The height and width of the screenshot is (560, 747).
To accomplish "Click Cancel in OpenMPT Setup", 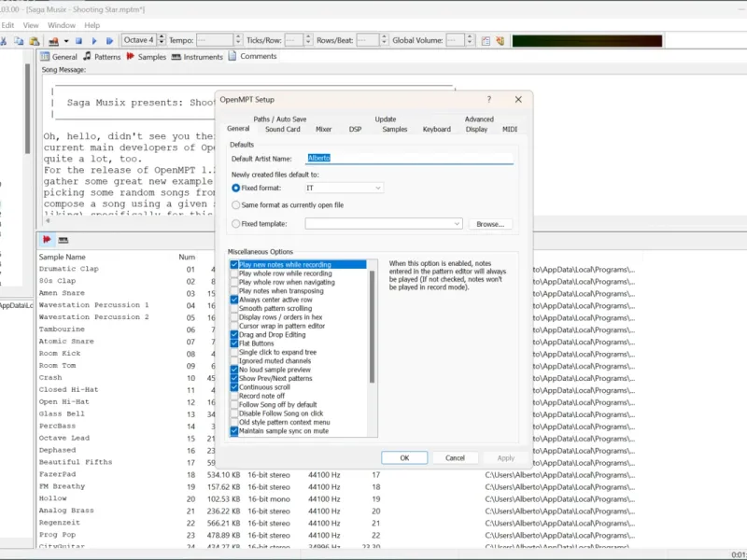I will click(x=455, y=457).
